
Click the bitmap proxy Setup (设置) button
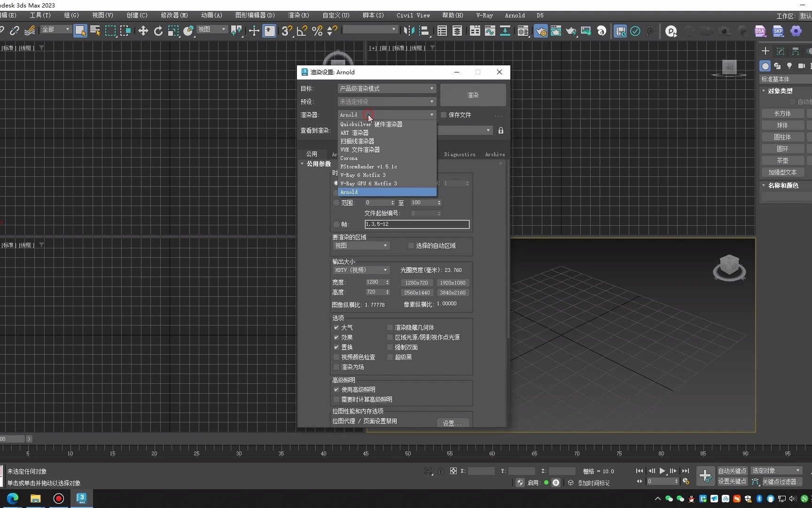pos(453,423)
